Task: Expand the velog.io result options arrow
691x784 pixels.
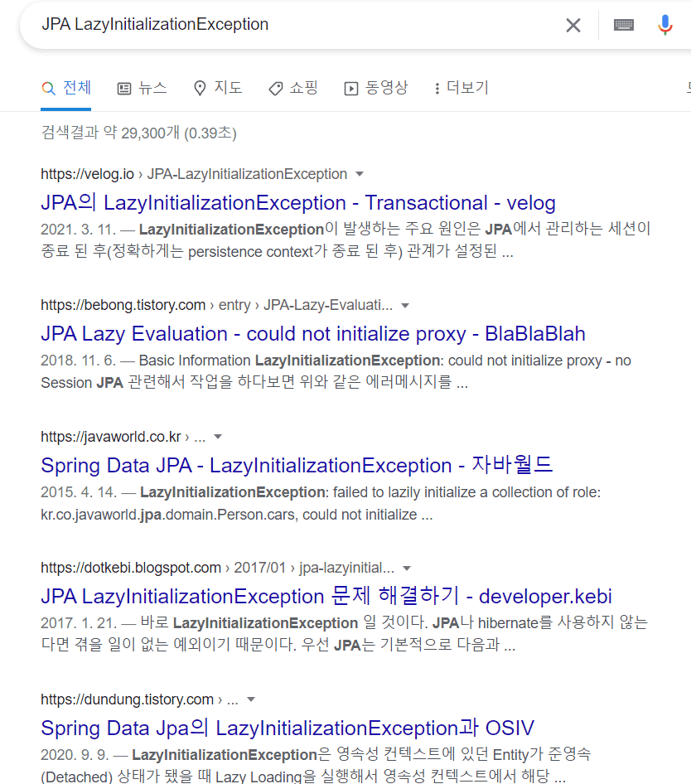Action: tap(360, 174)
